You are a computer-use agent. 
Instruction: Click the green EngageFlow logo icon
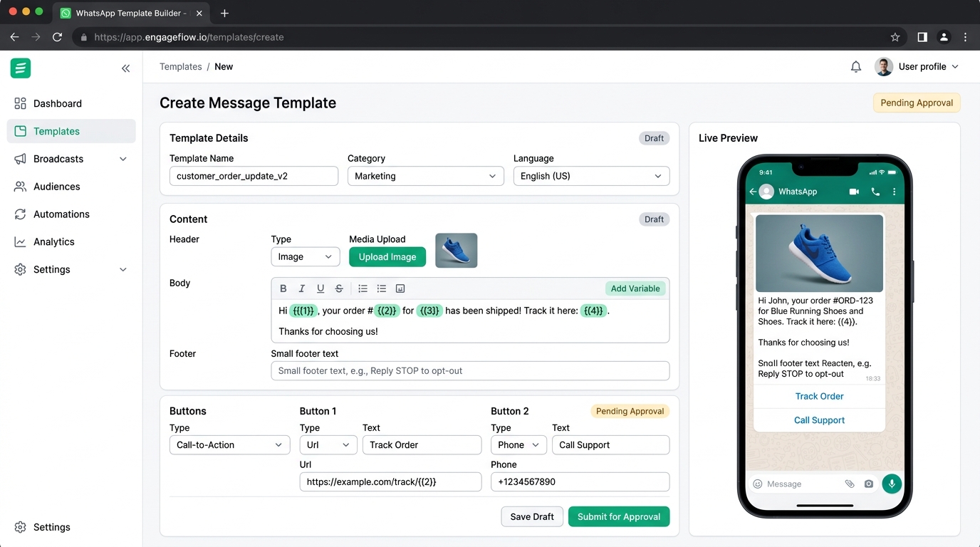21,68
